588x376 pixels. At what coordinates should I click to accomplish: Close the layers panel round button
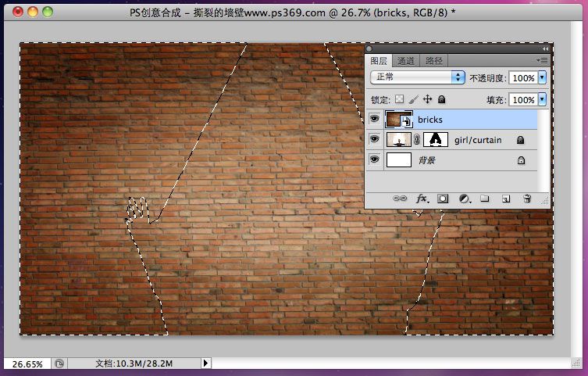(369, 48)
